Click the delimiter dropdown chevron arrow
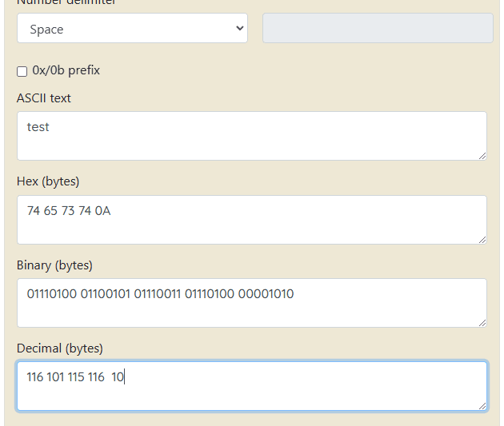 point(239,29)
